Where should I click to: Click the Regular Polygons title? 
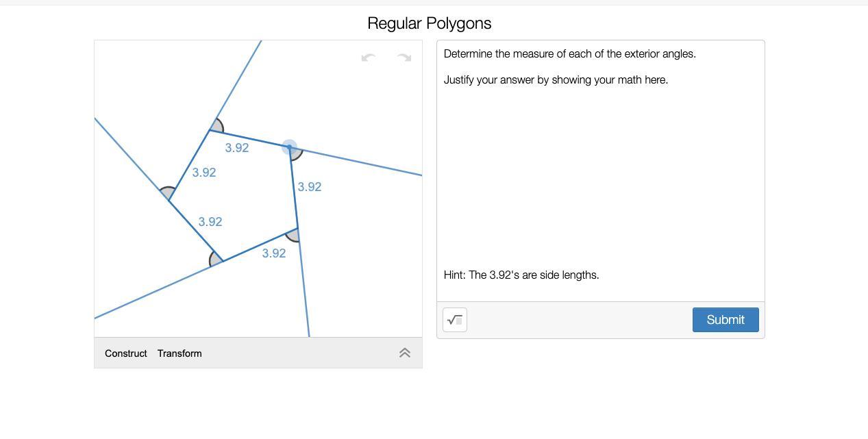tap(430, 23)
